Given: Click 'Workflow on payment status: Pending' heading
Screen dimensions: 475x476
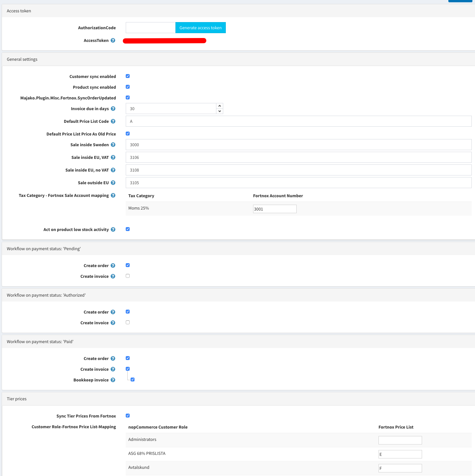Looking at the screenshot, I should point(44,249).
